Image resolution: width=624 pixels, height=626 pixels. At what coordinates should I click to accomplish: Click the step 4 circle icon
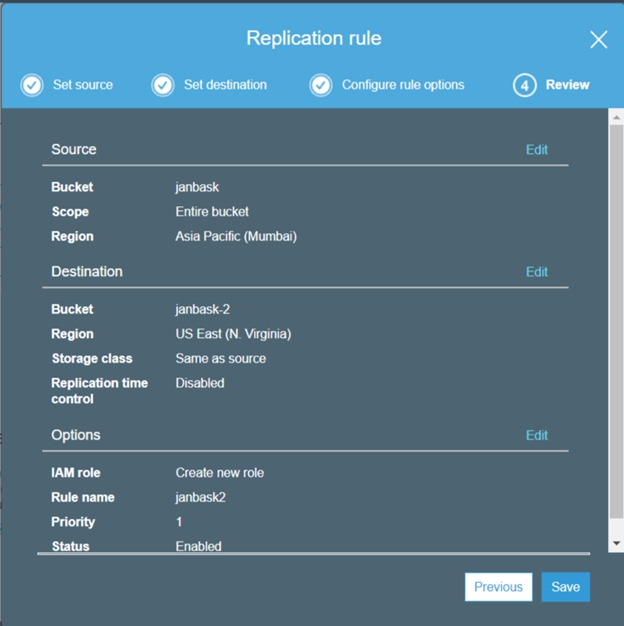[x=525, y=85]
